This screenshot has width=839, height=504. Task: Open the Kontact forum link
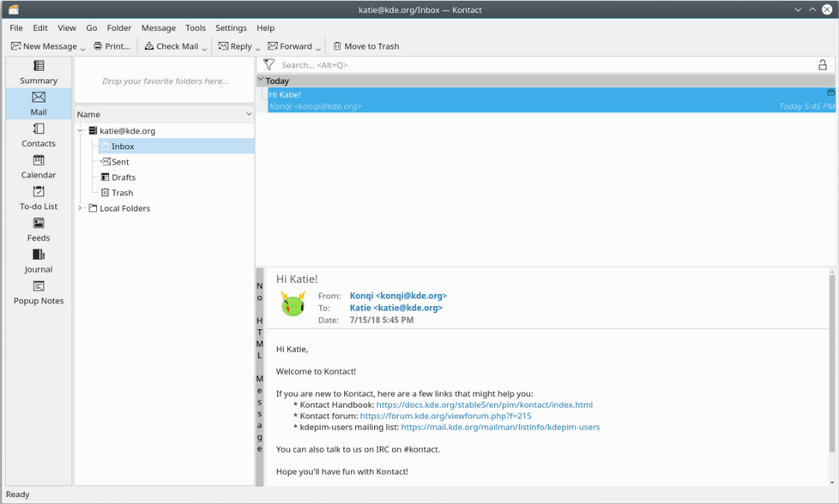pos(446,416)
